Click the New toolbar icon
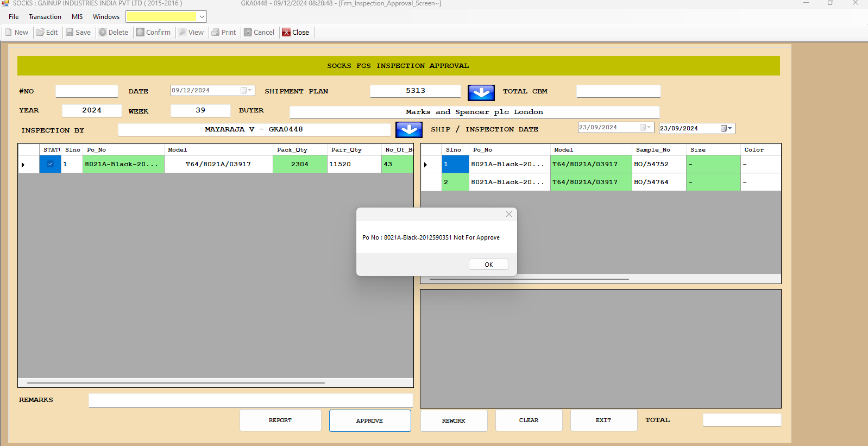The image size is (868, 446). tap(9, 33)
